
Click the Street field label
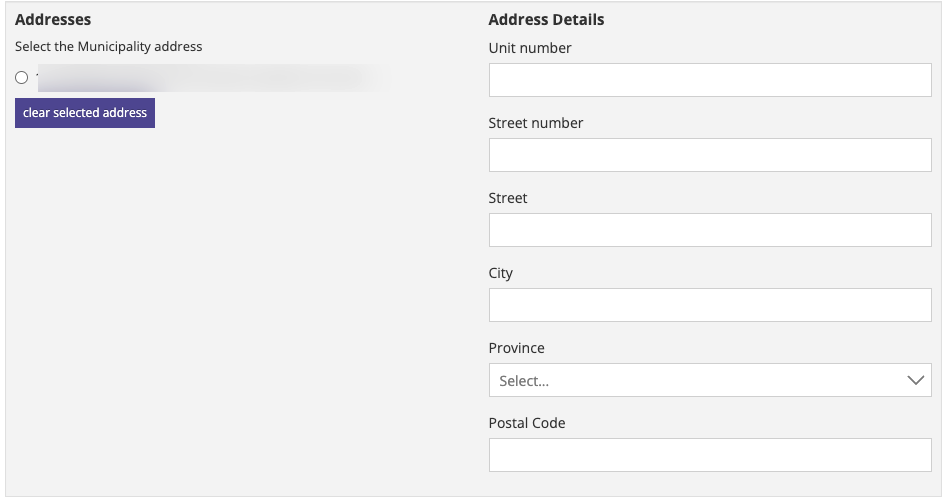pyautogui.click(x=508, y=198)
